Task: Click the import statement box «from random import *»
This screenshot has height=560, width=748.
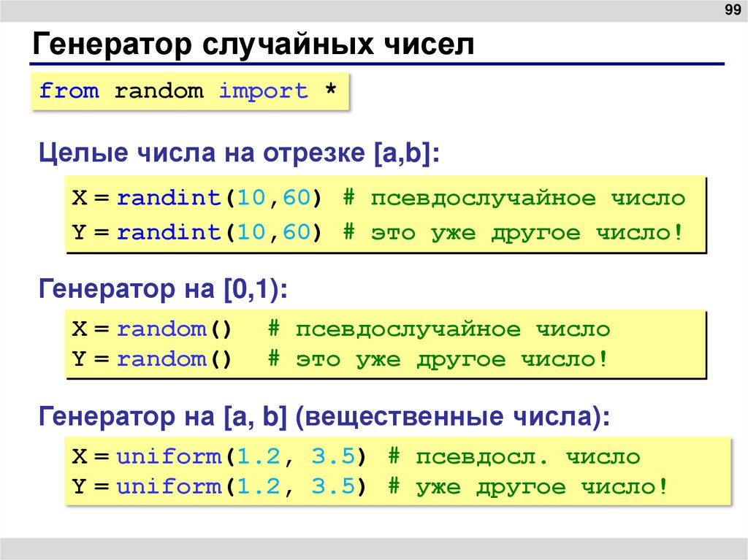Action: (188, 90)
